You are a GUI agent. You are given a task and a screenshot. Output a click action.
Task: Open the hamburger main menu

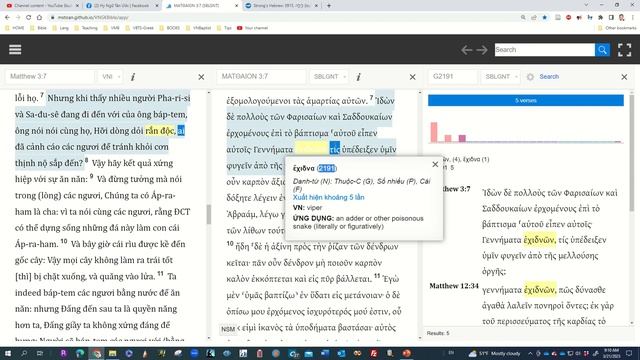15,49
